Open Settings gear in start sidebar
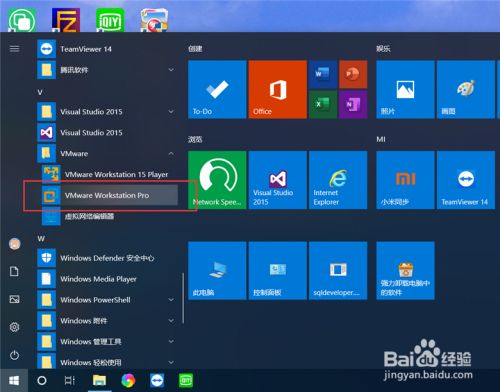 click(x=14, y=327)
